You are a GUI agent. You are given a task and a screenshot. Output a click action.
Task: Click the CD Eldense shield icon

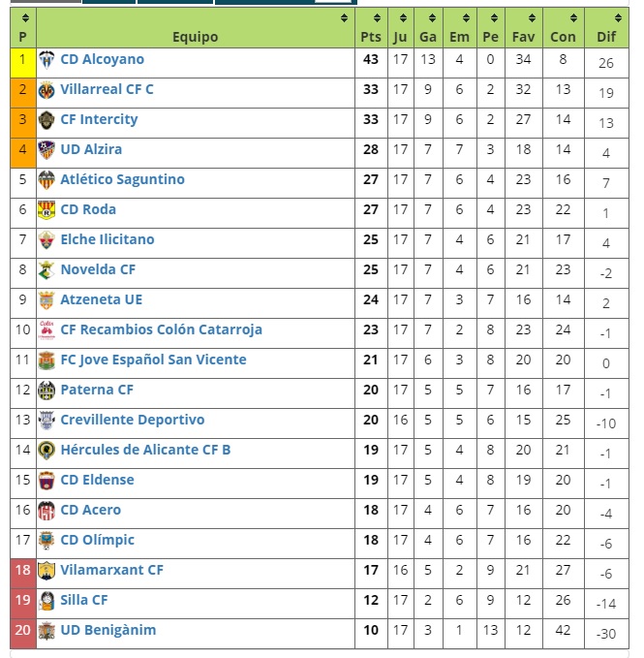click(46, 481)
